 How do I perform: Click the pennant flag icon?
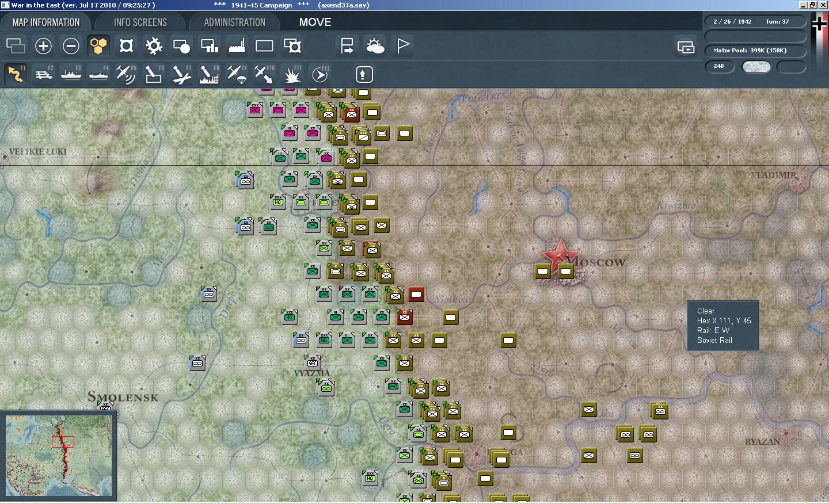[x=402, y=45]
